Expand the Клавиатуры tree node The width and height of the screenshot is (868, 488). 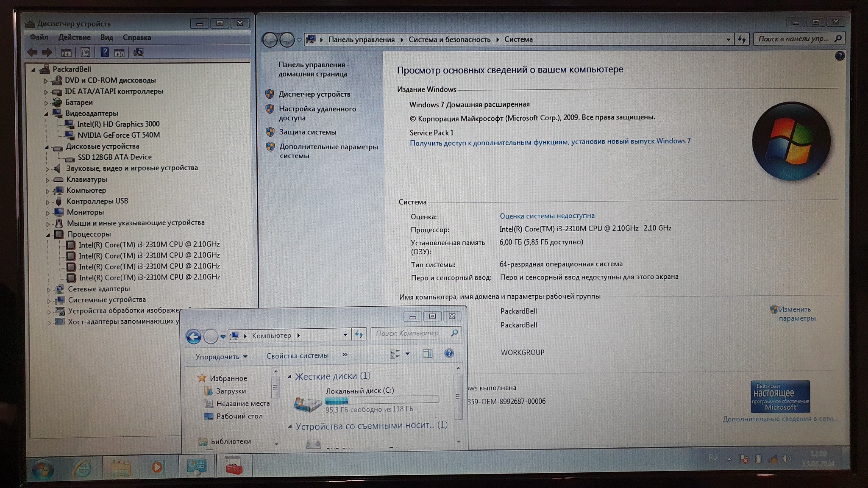(47, 180)
